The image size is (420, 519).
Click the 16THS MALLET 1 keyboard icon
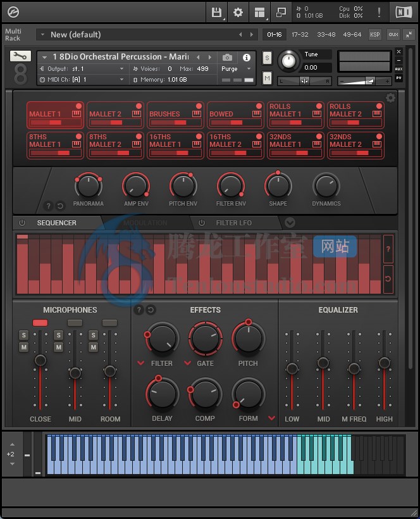[197, 144]
